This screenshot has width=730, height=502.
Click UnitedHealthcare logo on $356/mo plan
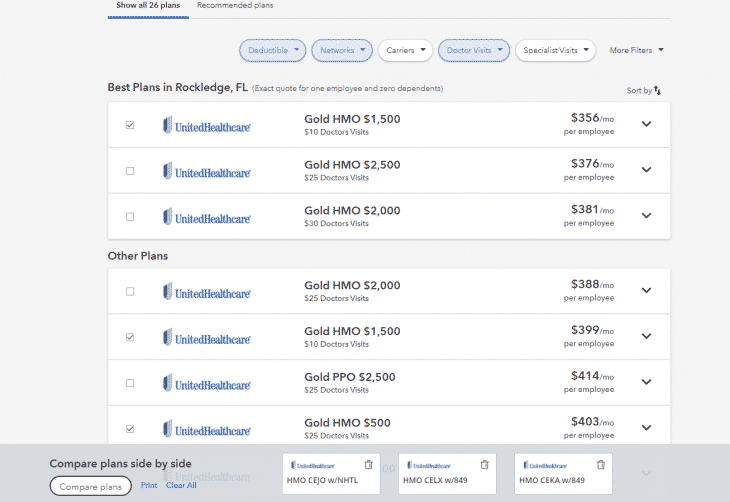[x=207, y=125]
